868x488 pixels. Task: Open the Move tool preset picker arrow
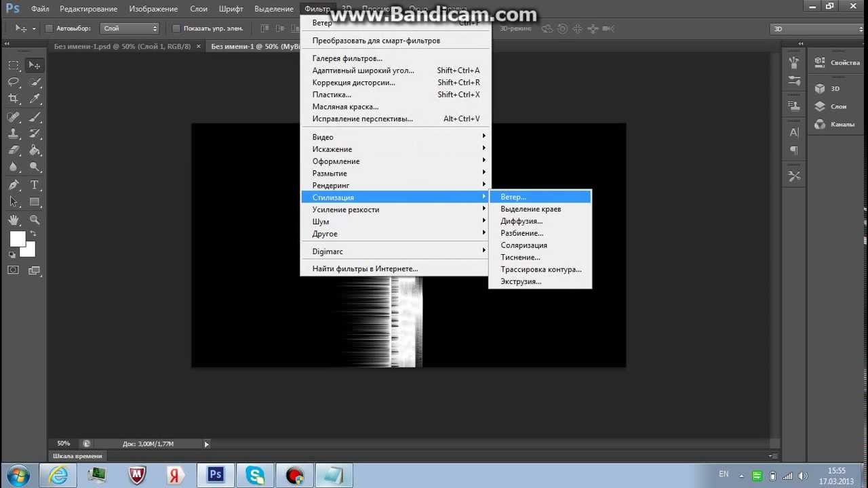click(x=34, y=29)
